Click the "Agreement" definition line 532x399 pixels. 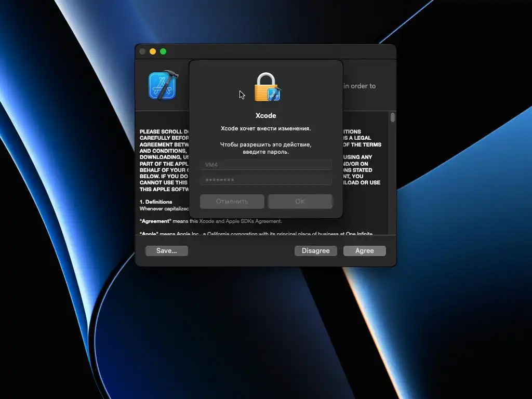pos(211,221)
